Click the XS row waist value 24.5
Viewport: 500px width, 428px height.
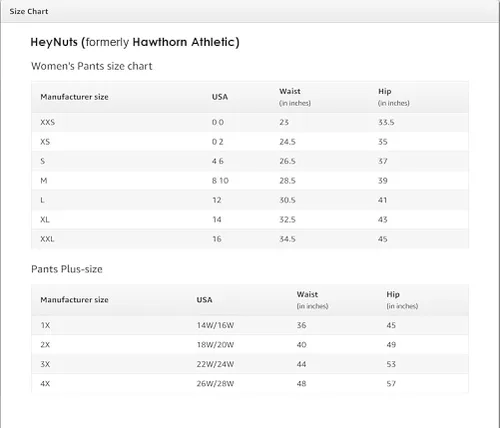pos(287,142)
